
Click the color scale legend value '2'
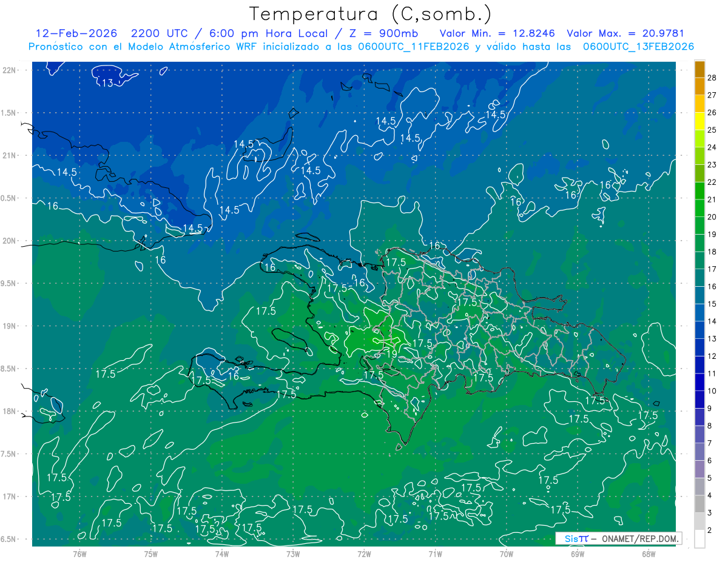[x=710, y=530]
